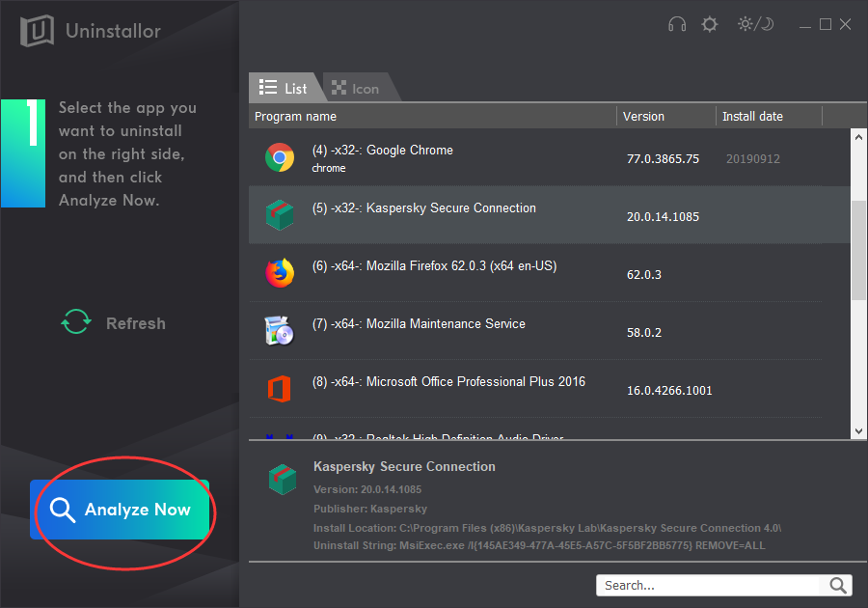Click the scrollbar down arrow
The image size is (868, 608).
point(858,431)
